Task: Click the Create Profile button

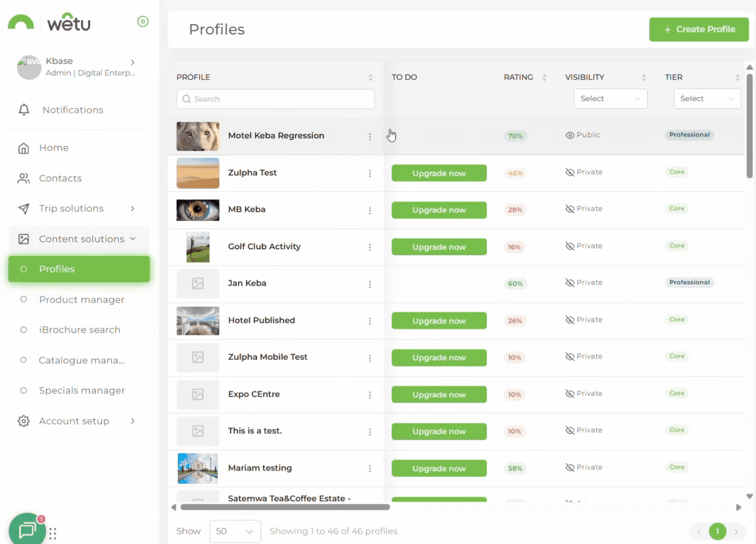Action: point(699,30)
